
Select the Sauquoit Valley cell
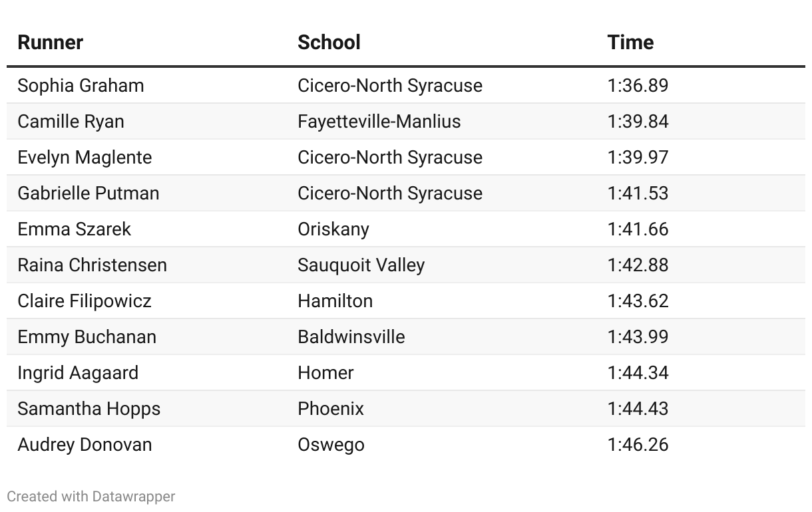coord(361,265)
